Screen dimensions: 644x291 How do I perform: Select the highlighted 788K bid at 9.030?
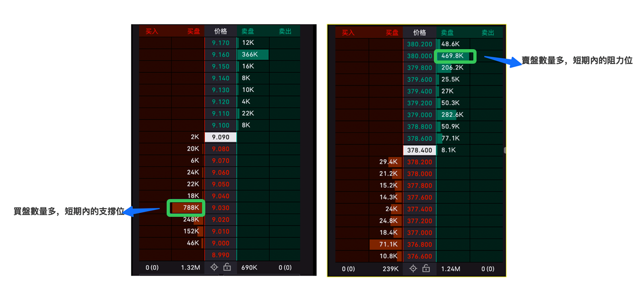click(186, 208)
